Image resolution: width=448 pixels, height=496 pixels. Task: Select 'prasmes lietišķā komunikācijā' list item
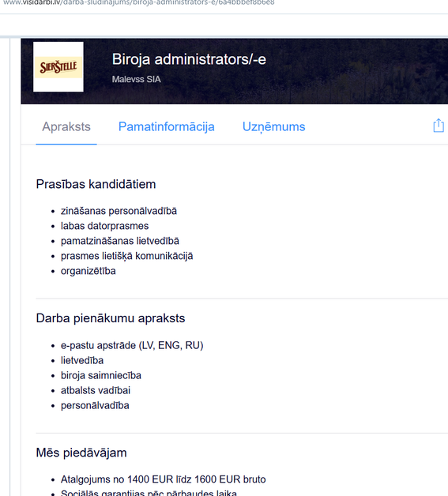coord(127,256)
